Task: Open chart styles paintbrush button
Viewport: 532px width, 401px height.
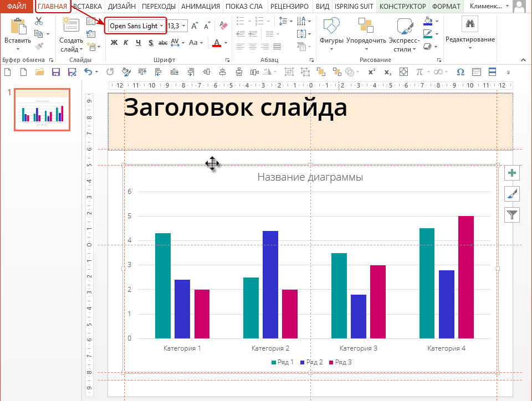Action: (512, 194)
